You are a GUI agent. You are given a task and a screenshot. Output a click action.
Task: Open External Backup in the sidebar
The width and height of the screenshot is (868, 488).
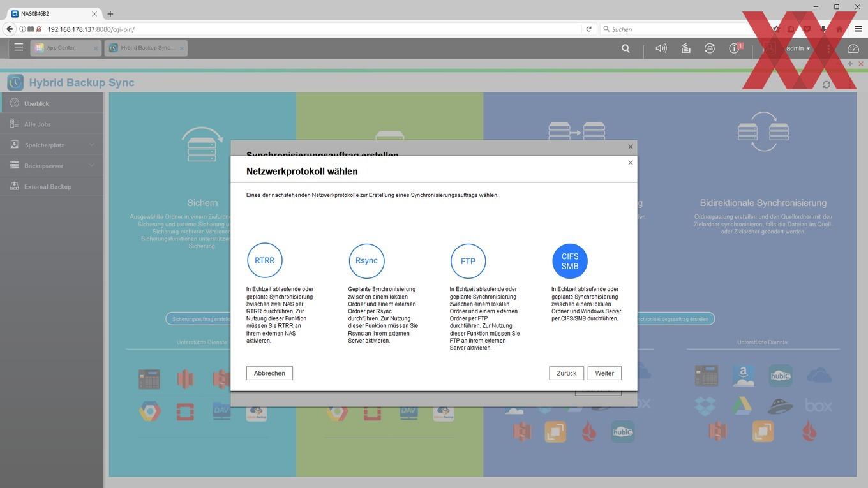coord(52,186)
